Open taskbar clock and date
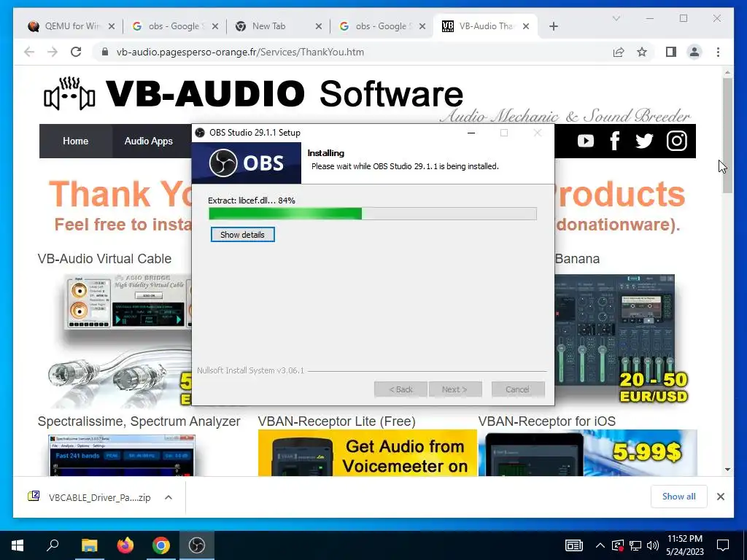 [x=684, y=545]
